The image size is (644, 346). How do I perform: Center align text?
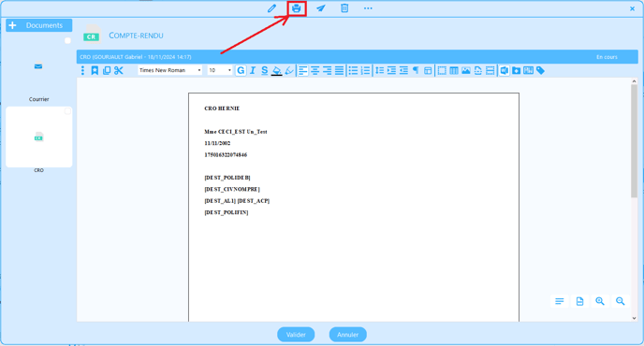coord(315,70)
